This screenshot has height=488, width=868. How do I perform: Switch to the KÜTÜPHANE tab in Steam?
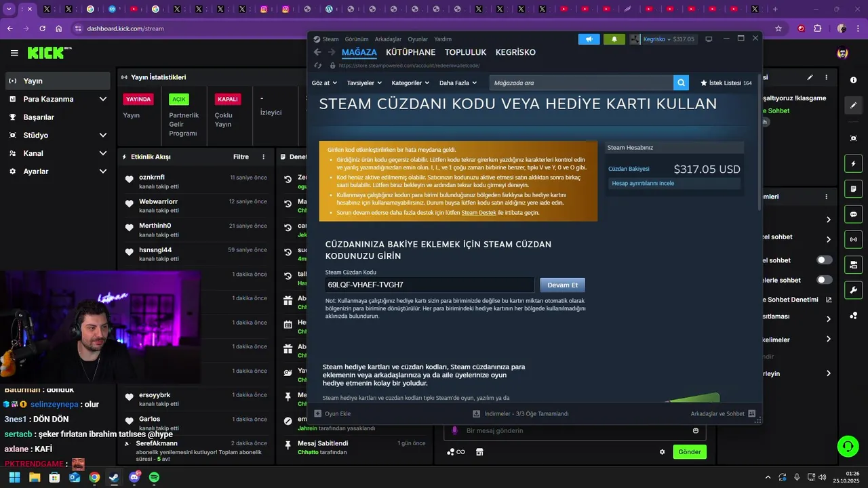coord(411,52)
